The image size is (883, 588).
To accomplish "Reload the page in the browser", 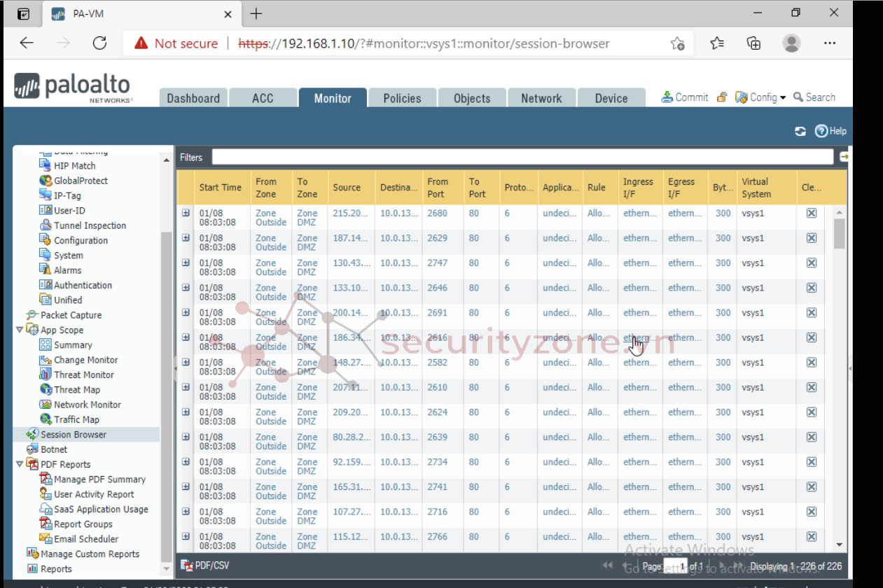I will click(99, 43).
